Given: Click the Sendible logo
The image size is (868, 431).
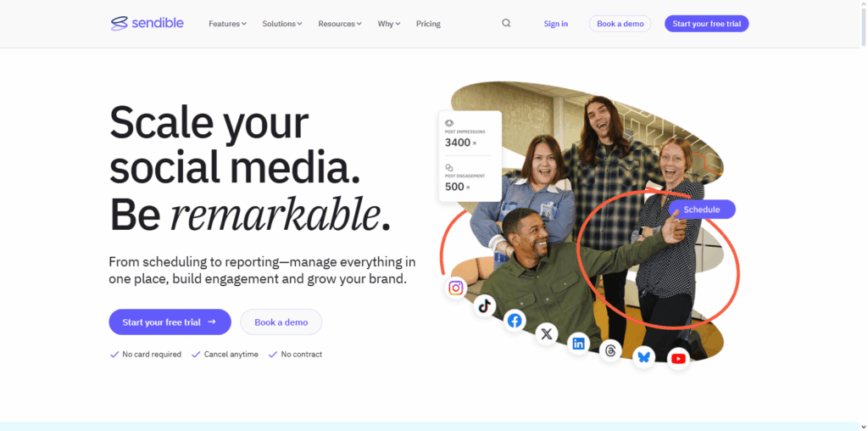Looking at the screenshot, I should (x=147, y=24).
